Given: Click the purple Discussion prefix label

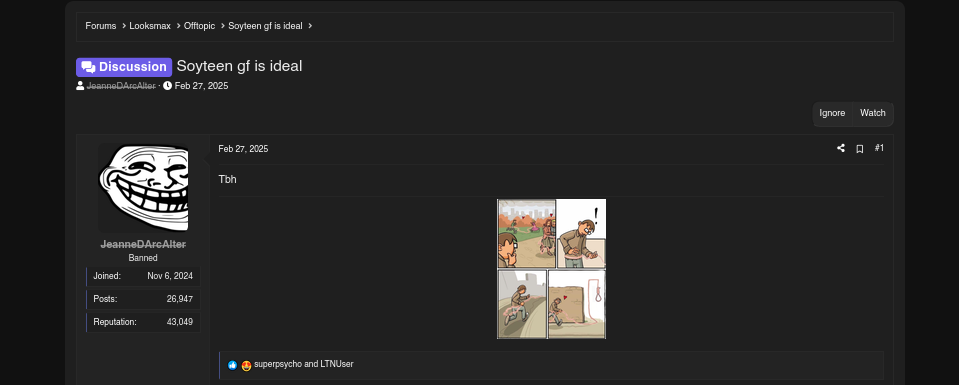Looking at the screenshot, I should pyautogui.click(x=124, y=67).
